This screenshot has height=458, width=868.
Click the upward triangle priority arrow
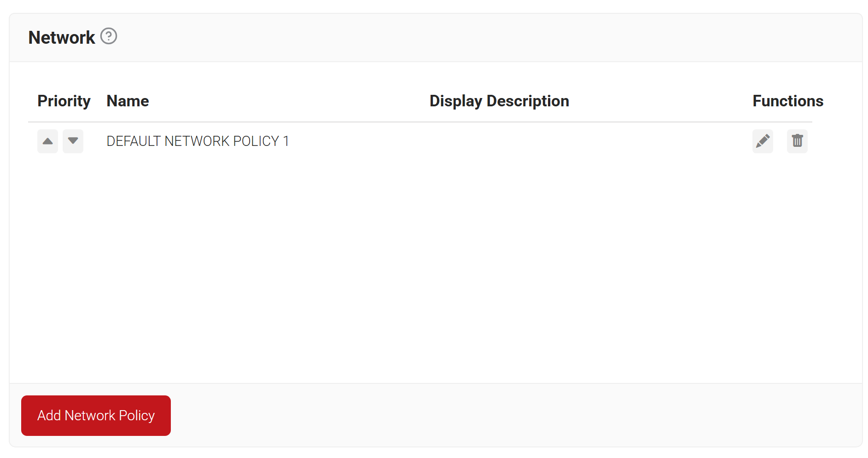pyautogui.click(x=48, y=141)
